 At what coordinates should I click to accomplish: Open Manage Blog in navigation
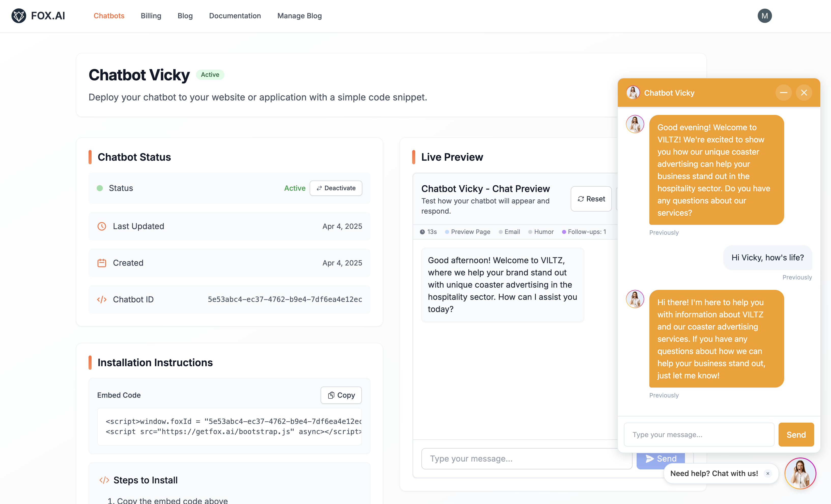(x=299, y=16)
